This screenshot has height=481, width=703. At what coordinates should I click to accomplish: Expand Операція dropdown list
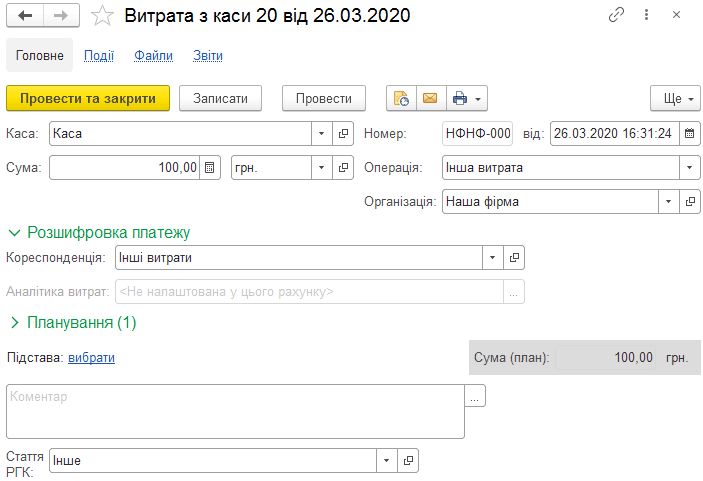(x=690, y=168)
